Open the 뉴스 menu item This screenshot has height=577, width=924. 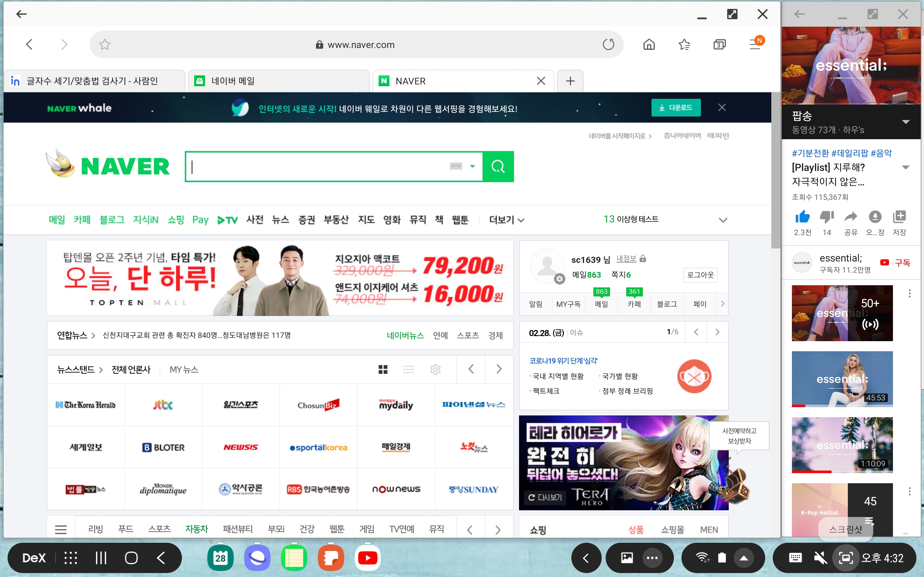[280, 220]
